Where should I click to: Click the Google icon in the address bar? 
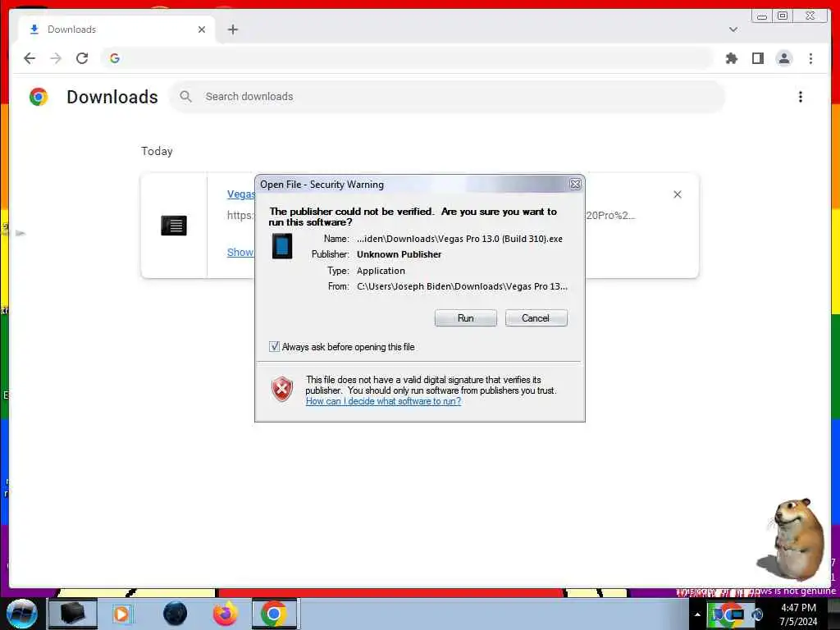(115, 58)
